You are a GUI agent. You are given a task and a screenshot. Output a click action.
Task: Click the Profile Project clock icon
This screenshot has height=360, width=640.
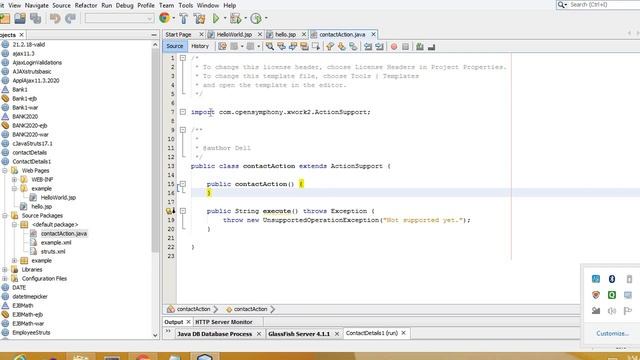pyautogui.click(x=256, y=18)
